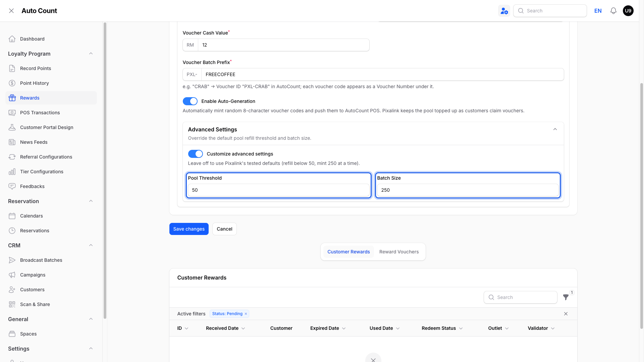Click the Customer column header

(x=281, y=328)
